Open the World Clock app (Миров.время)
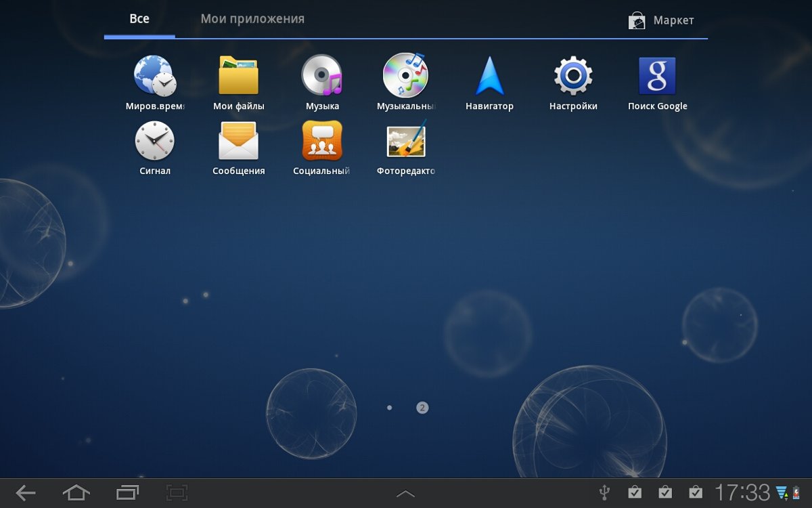Viewport: 812px width, 508px height. (x=155, y=77)
